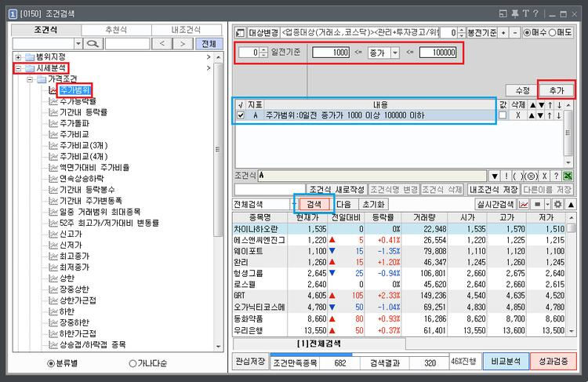Click the X delete icon in condition row A
The height and width of the screenshot is (382, 588).
[518, 115]
